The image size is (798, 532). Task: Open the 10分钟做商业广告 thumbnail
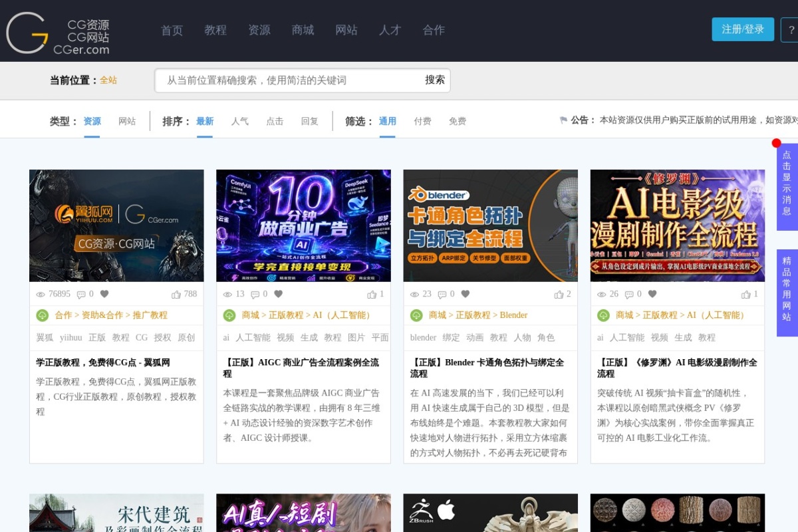pos(303,225)
